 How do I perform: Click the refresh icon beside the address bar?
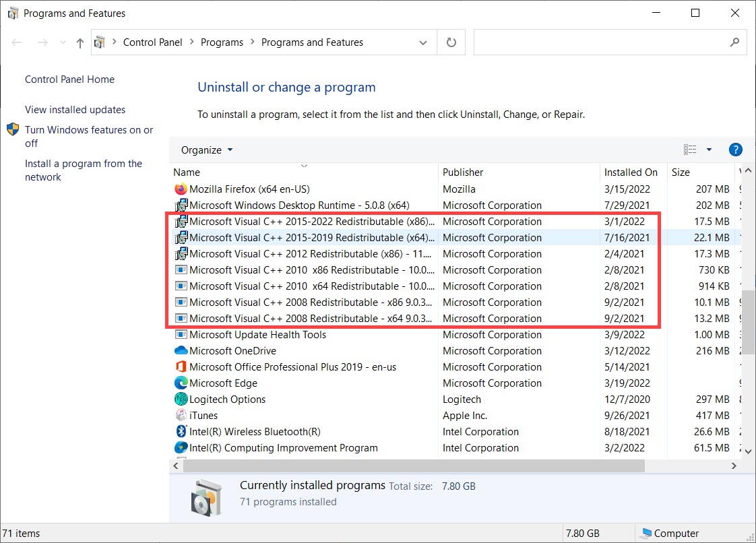(x=450, y=42)
